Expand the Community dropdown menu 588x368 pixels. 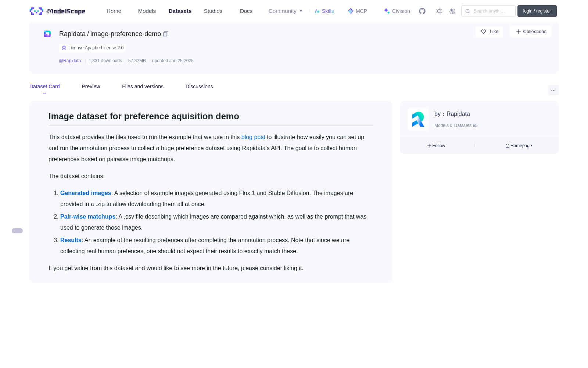click(x=286, y=11)
